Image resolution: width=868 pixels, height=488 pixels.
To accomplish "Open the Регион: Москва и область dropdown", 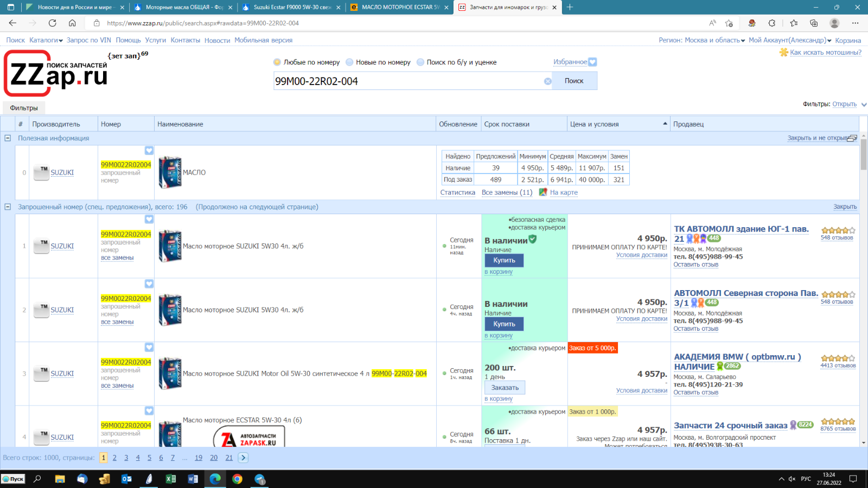I will 701,40.
